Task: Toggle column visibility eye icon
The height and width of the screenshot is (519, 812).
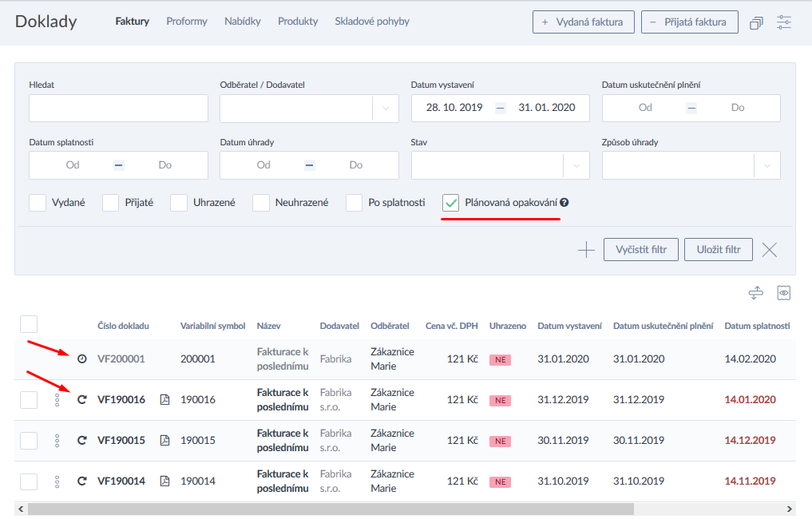Action: (x=784, y=294)
